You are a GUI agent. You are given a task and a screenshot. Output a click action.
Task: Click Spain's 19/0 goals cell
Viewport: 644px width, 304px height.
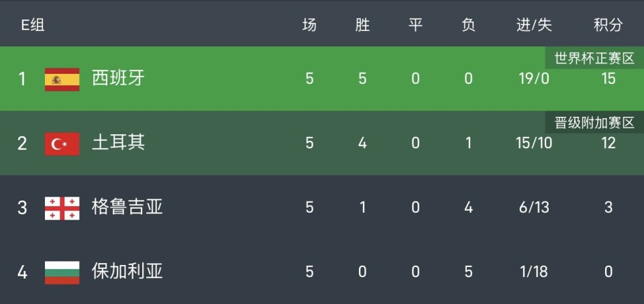point(534,79)
